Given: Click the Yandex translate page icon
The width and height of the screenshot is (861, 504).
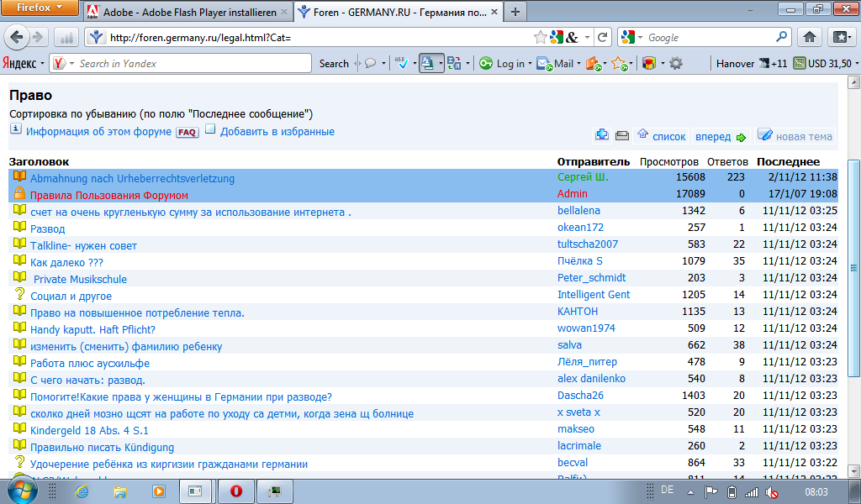Looking at the screenshot, I should coord(455,63).
